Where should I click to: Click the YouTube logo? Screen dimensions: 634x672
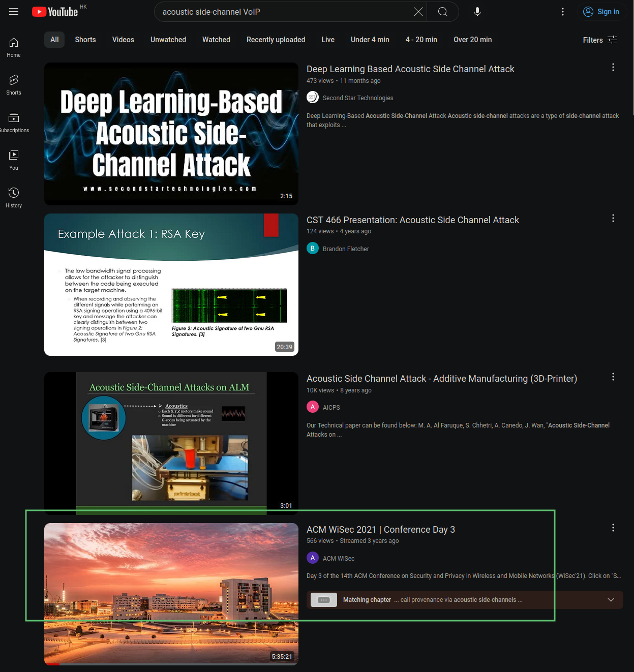tap(55, 12)
